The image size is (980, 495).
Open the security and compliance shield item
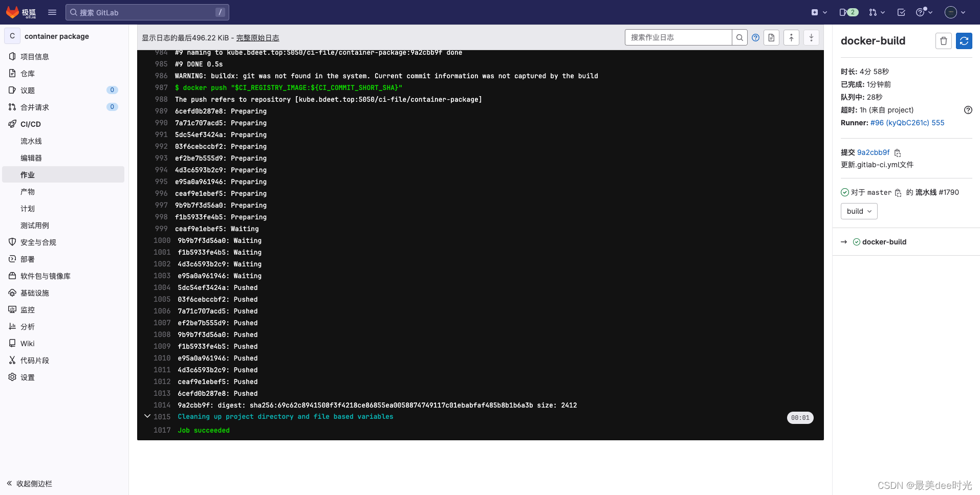pos(63,242)
